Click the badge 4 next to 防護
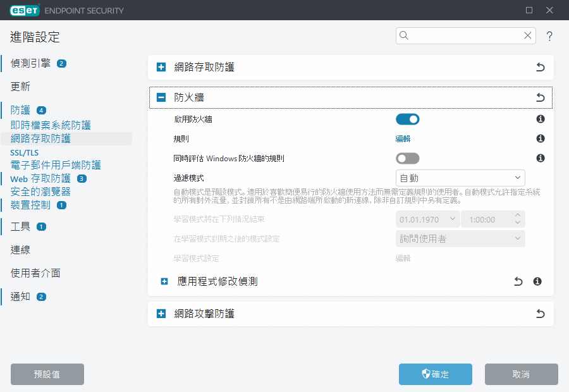The height and width of the screenshot is (392, 569). (x=41, y=111)
